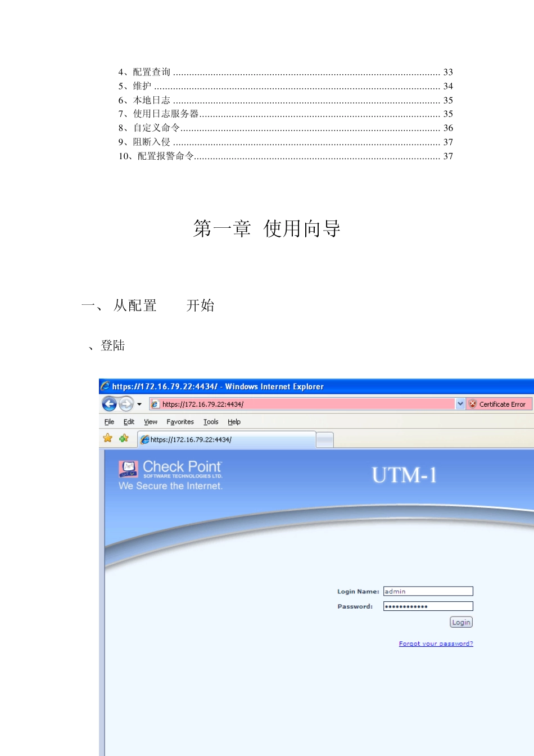The image size is (534, 756).
Task: Click tab page icon beside https://172.16.79.22:4434/
Action: pyautogui.click(x=145, y=440)
